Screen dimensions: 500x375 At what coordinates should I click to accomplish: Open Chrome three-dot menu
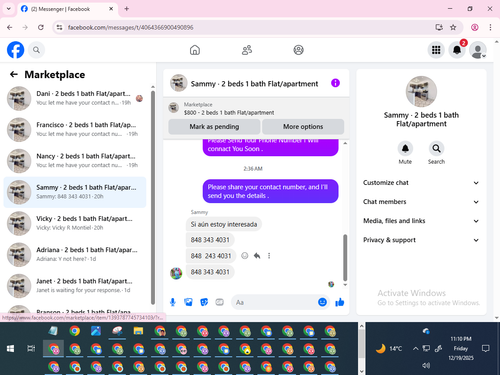coord(490,27)
